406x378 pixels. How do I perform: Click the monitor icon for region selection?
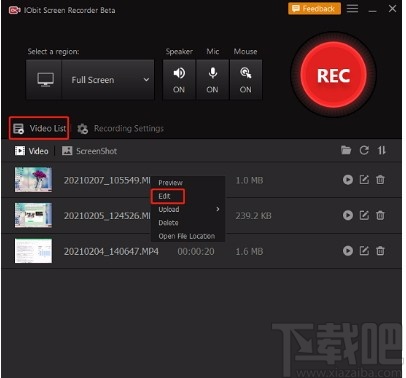[x=45, y=80]
